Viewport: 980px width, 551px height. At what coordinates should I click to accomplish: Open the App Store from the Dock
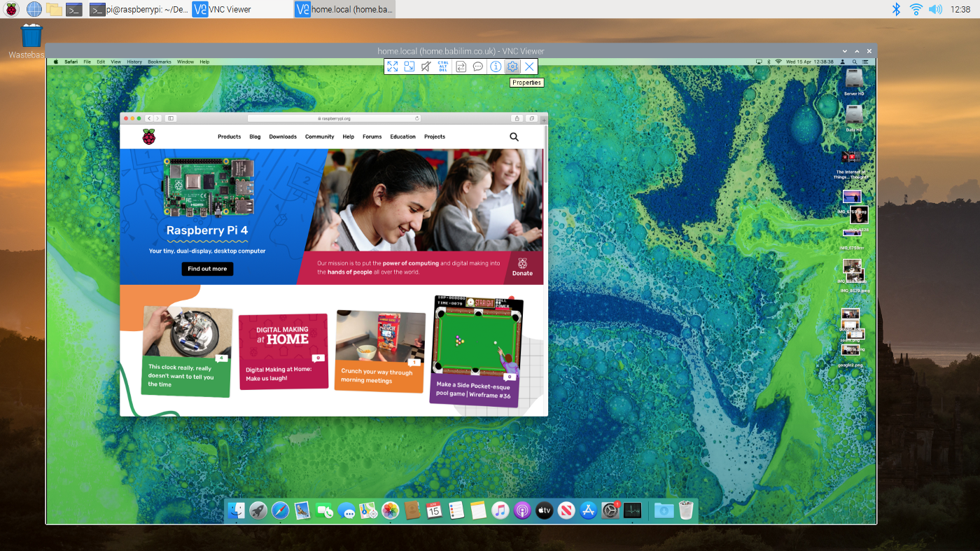click(x=589, y=510)
